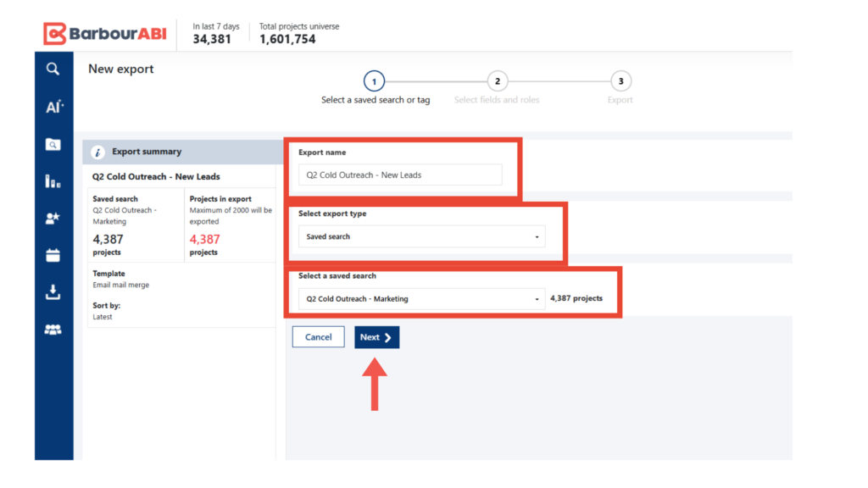Click the Export summary info icon
This screenshot has height=488, width=868.
pos(97,152)
